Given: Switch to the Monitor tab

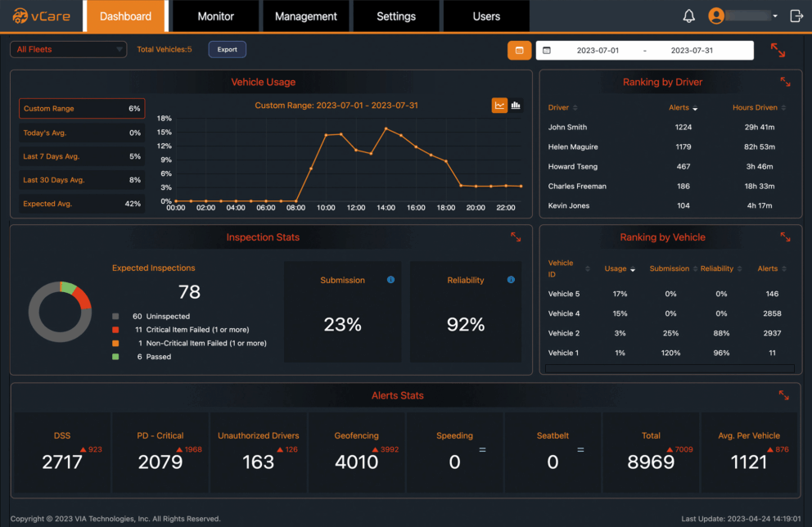Looking at the screenshot, I should 215,16.
